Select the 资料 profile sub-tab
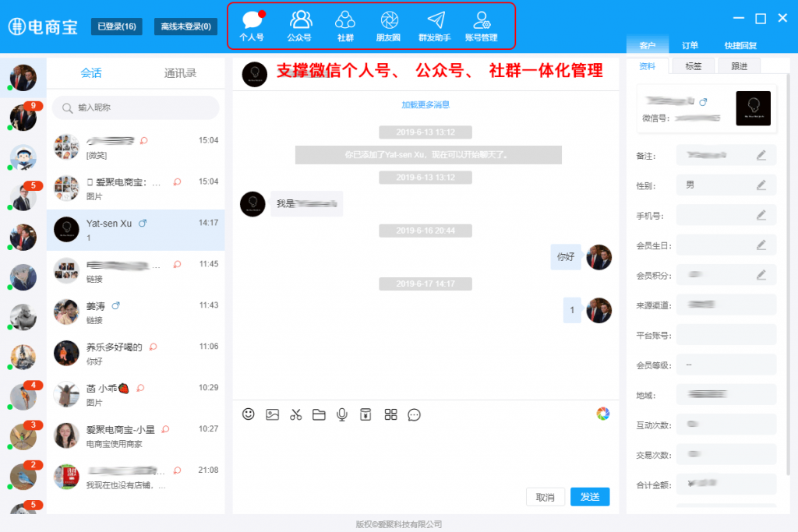798x532 pixels. tap(647, 66)
